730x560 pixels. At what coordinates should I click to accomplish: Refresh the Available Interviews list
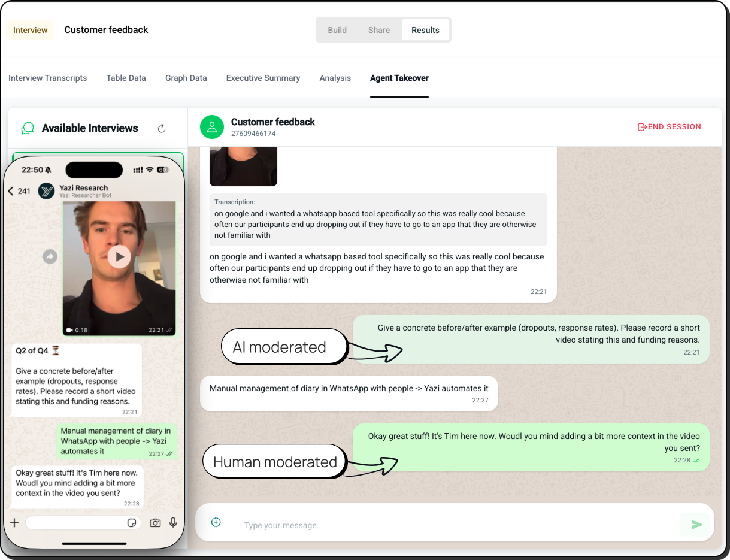coord(161,128)
